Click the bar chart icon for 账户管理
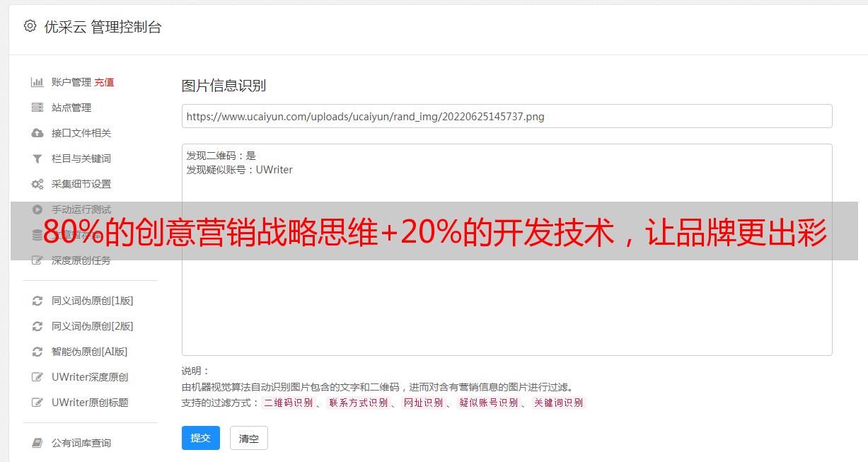Screen dimensions: 868x462 click(x=37, y=82)
